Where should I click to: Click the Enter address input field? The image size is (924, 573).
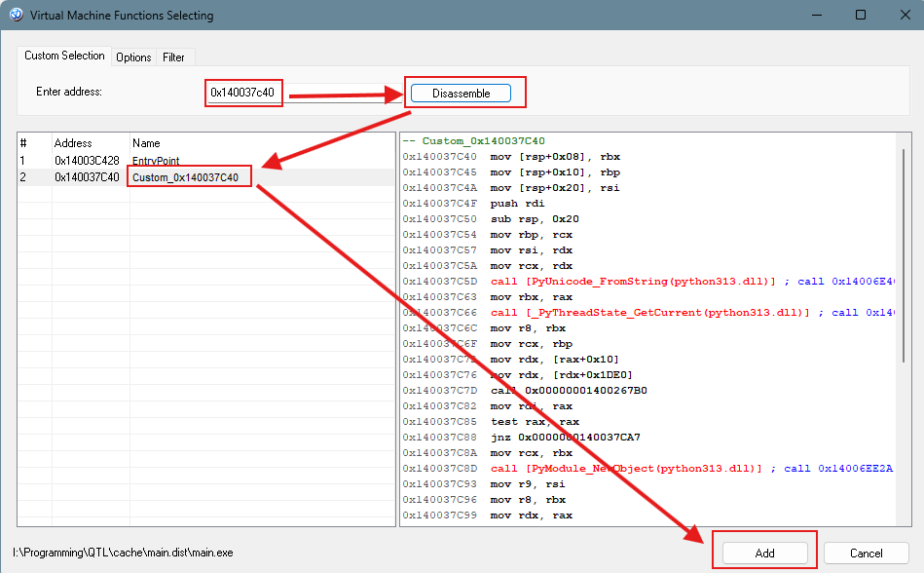point(243,93)
